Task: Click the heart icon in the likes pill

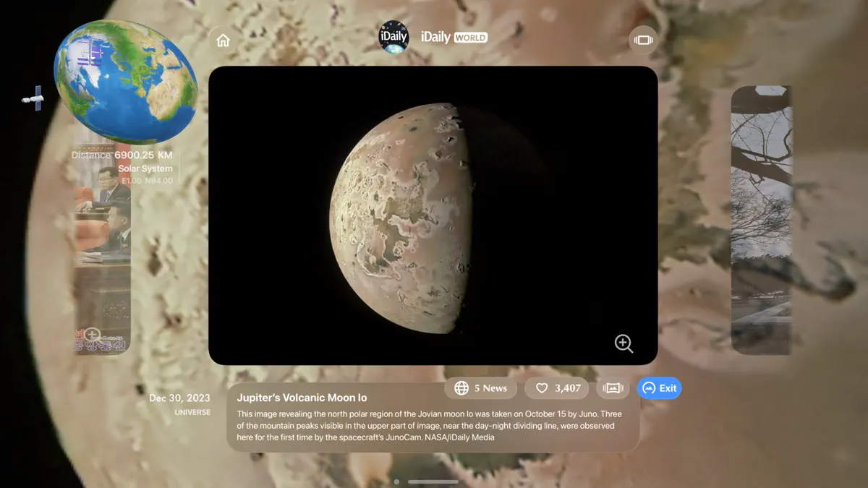Action: (542, 388)
